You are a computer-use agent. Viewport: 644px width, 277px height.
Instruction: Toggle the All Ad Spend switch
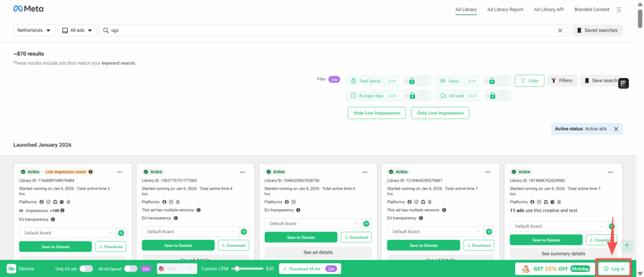(130, 268)
